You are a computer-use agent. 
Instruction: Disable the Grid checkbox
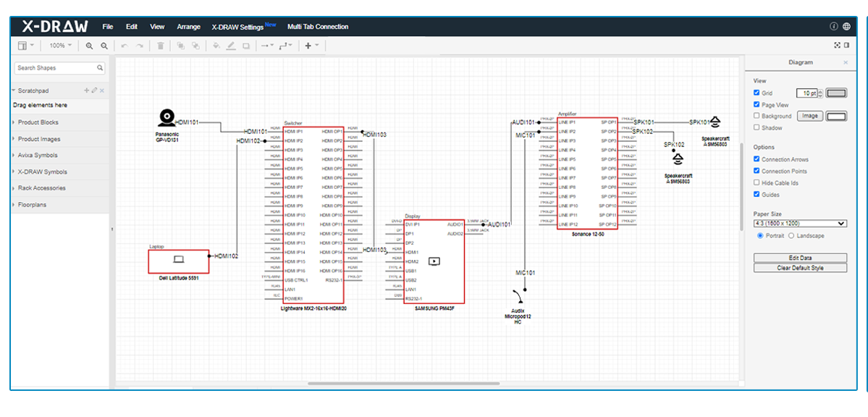coord(757,93)
